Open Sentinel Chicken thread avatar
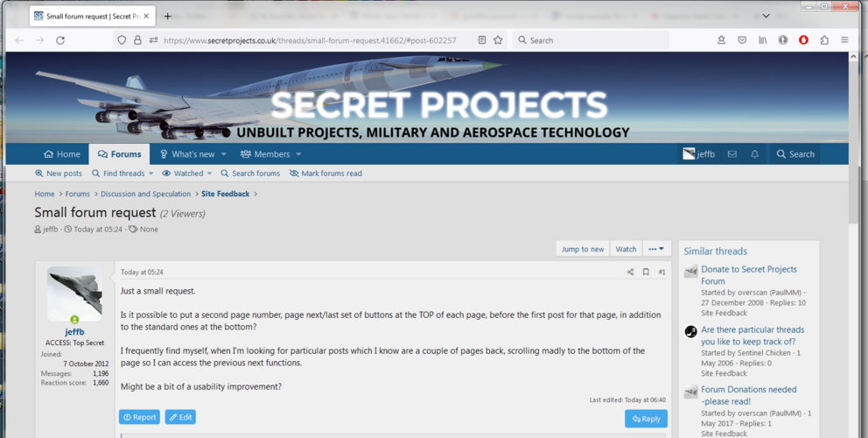 690,331
